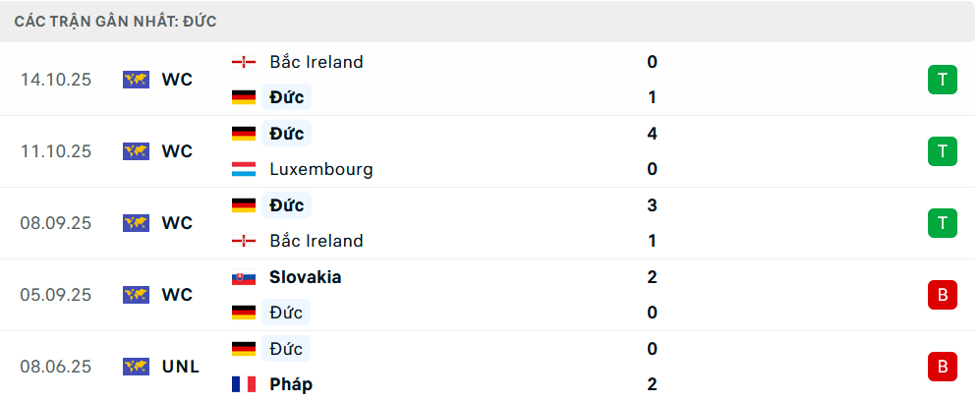The width and height of the screenshot is (980, 401).
Task: Click Northern Ireland flag in 14.10.25 match
Action: [243, 62]
